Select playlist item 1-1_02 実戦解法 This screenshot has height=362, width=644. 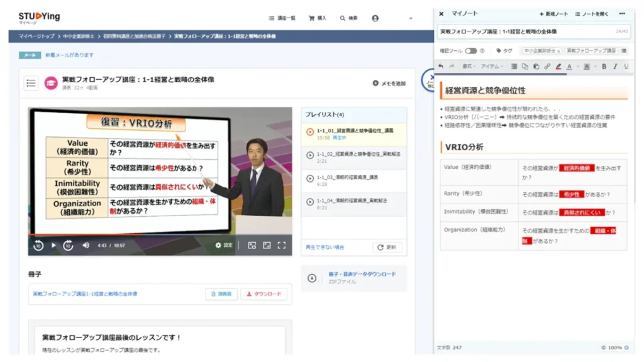[x=354, y=158]
